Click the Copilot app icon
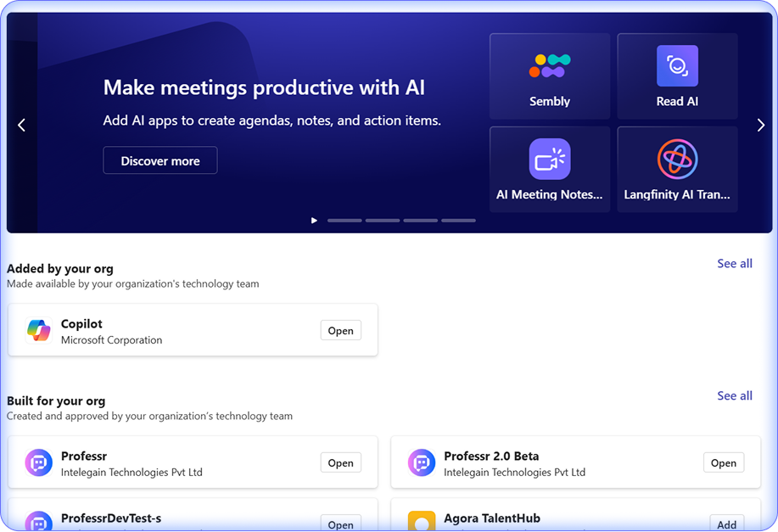Image resolution: width=778 pixels, height=532 pixels. [x=38, y=331]
